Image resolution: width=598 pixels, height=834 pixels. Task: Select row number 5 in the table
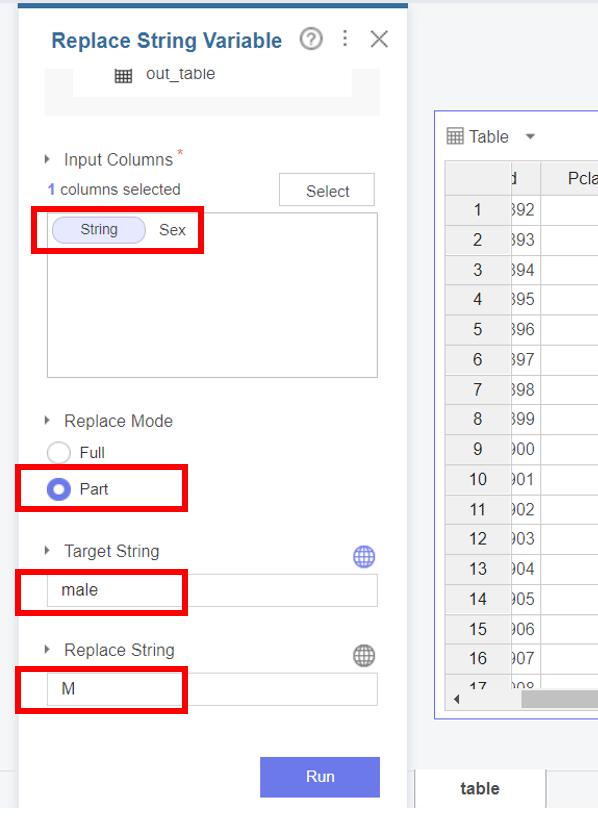pyautogui.click(x=478, y=329)
